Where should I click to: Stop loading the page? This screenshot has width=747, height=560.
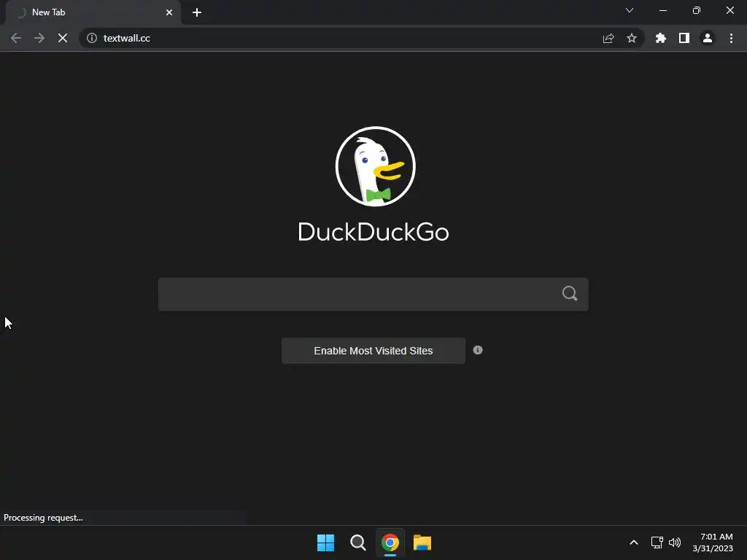[x=63, y=38]
